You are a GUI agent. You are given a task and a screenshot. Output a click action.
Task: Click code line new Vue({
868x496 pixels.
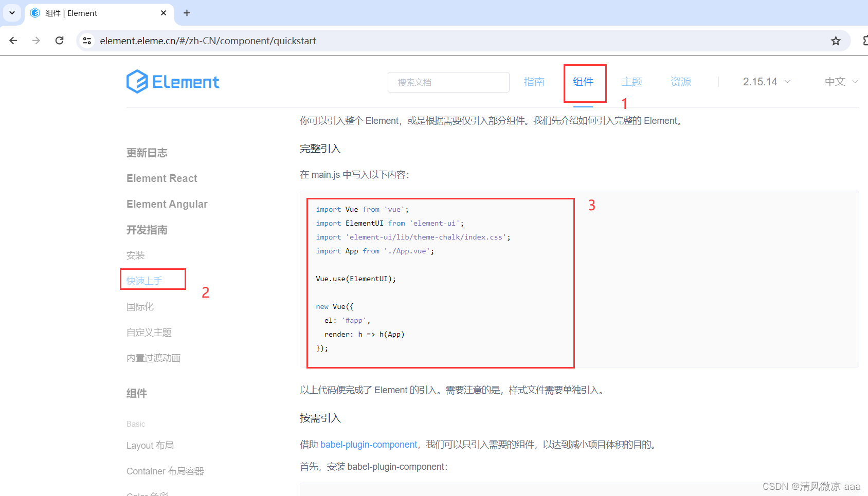pos(335,306)
